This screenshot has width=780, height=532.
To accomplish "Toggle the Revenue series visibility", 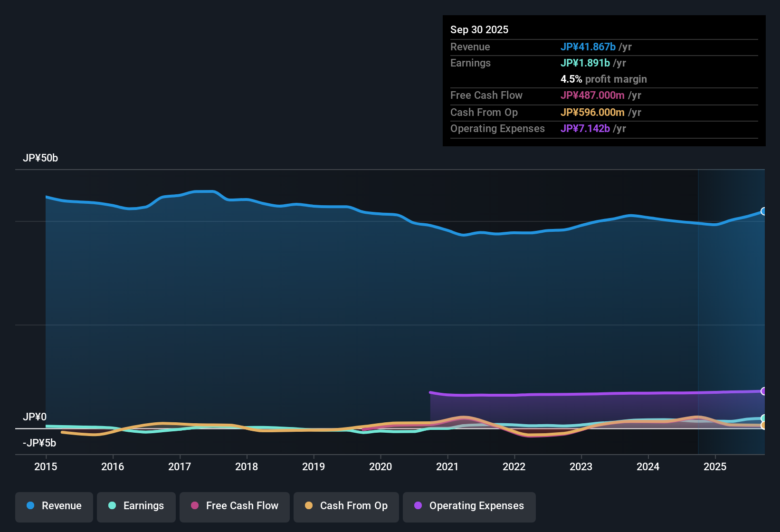I will click(x=54, y=506).
